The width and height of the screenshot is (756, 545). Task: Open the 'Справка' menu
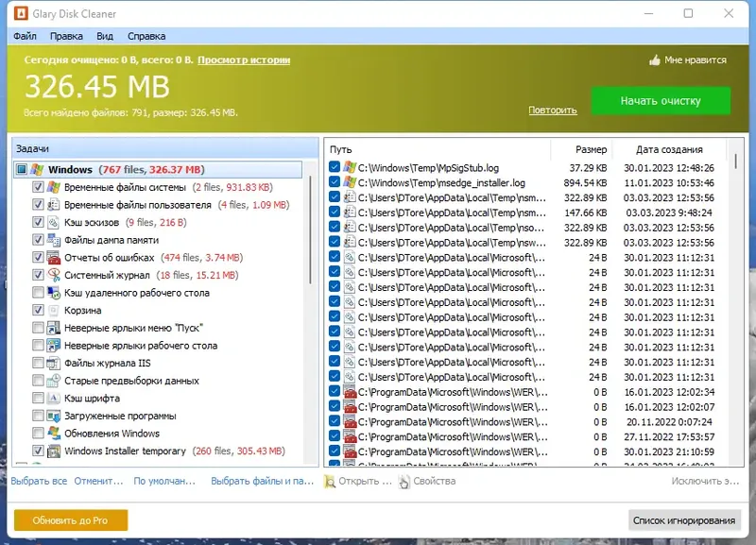click(x=146, y=36)
